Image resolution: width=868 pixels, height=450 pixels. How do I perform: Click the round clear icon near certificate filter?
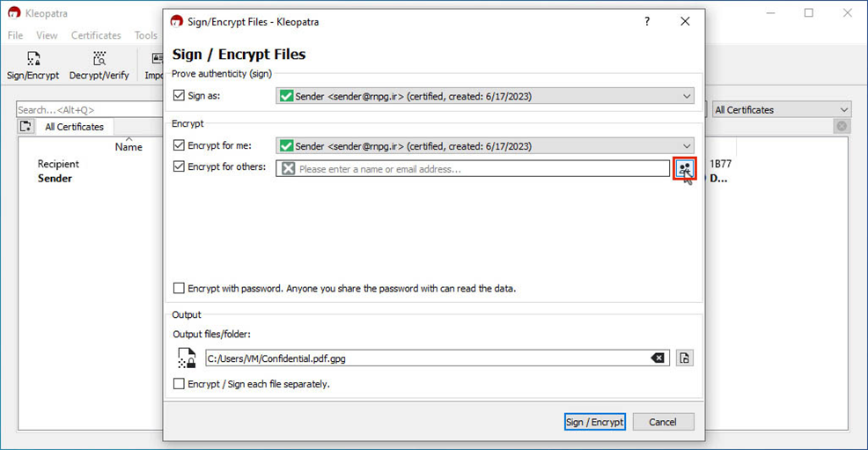(842, 126)
